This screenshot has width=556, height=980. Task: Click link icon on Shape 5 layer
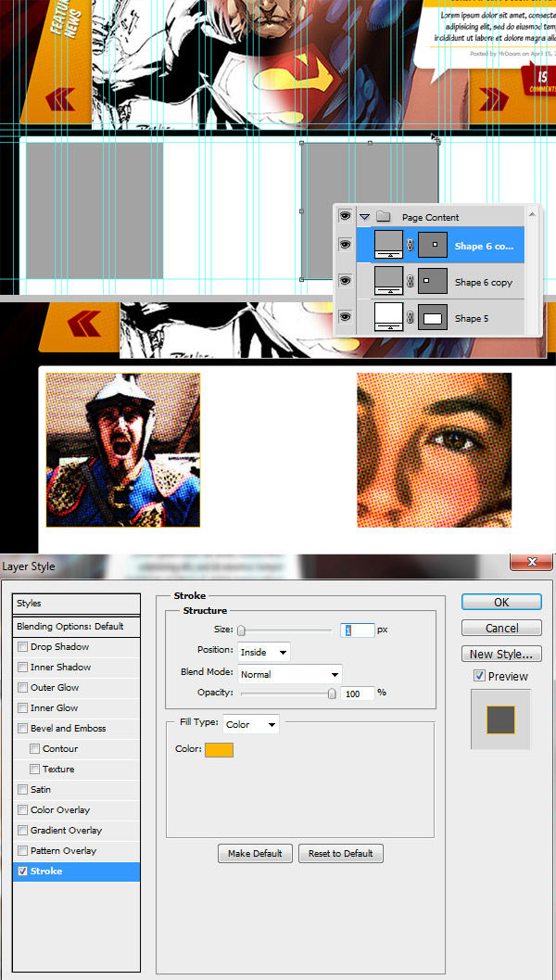(x=411, y=318)
